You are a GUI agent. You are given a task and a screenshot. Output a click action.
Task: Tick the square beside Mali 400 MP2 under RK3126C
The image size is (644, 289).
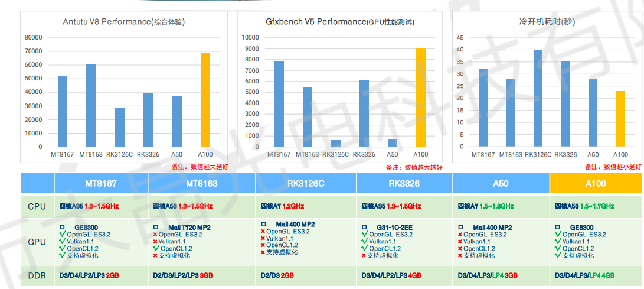pos(263,225)
